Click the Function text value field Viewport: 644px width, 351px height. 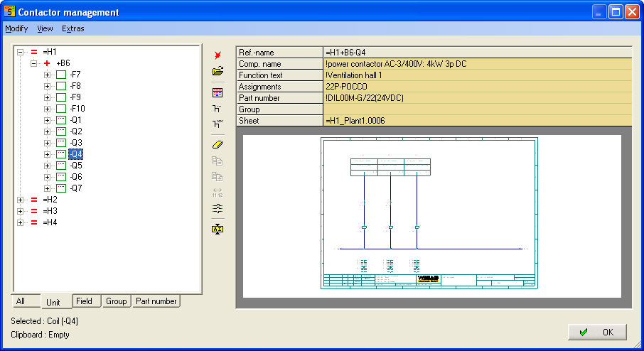click(478, 75)
